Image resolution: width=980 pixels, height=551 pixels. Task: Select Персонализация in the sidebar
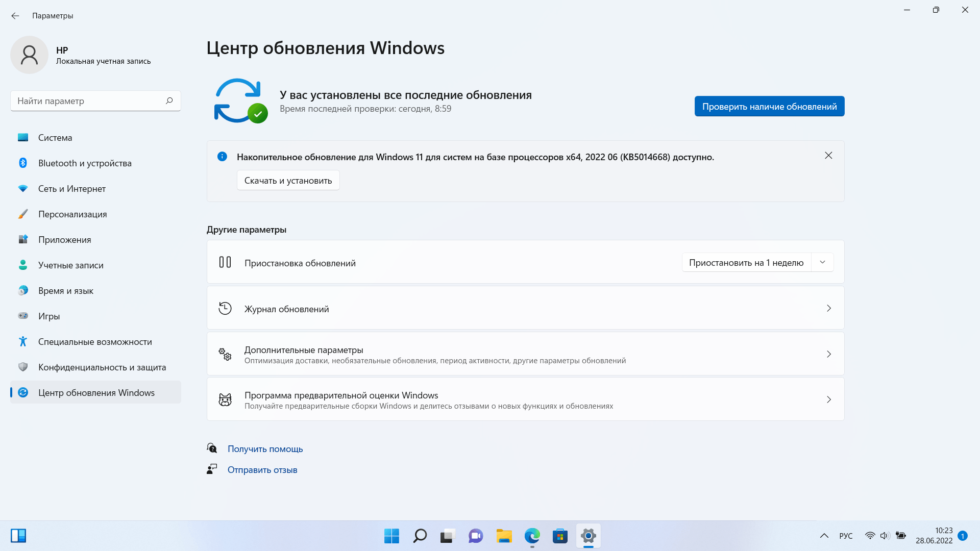[x=95, y=214]
